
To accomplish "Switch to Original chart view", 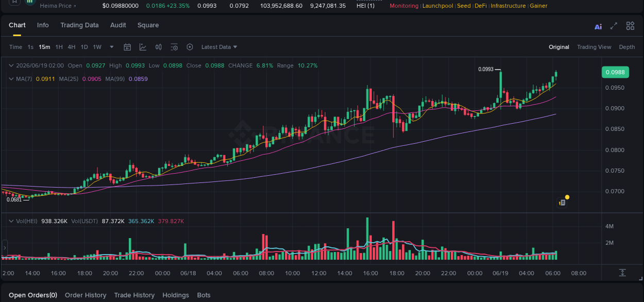I will (559, 47).
